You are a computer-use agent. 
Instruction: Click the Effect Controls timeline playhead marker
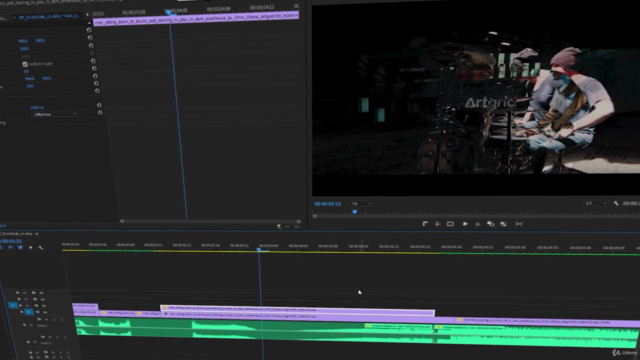coord(168,12)
